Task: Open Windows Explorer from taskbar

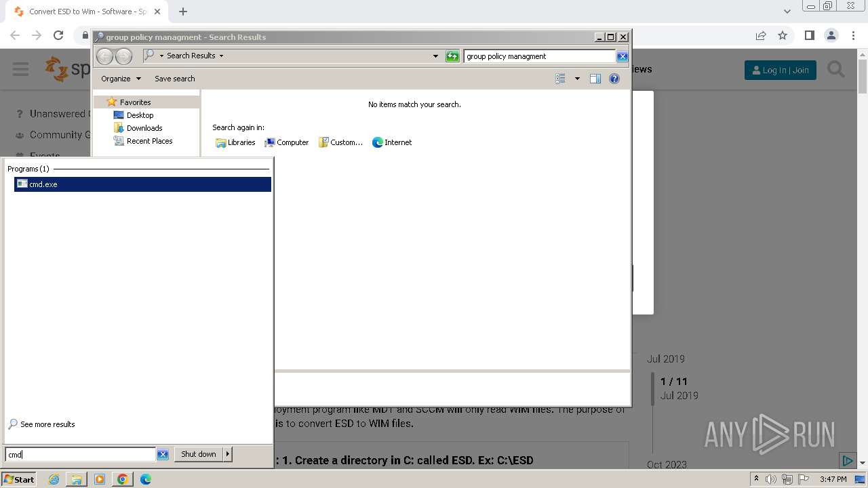Action: 77,479
